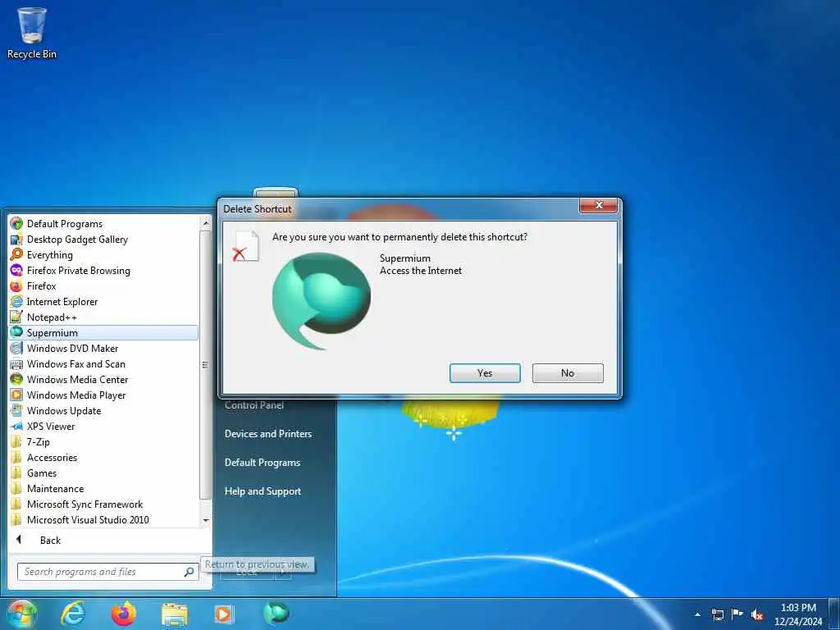The height and width of the screenshot is (630, 840).
Task: Click the XPS Viewer icon
Action: (16, 426)
